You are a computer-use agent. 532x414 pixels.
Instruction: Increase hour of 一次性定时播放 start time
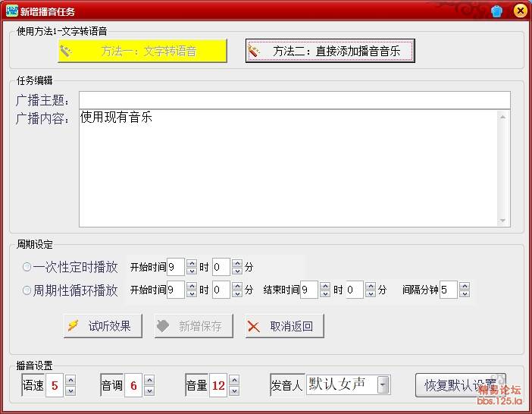click(192, 263)
